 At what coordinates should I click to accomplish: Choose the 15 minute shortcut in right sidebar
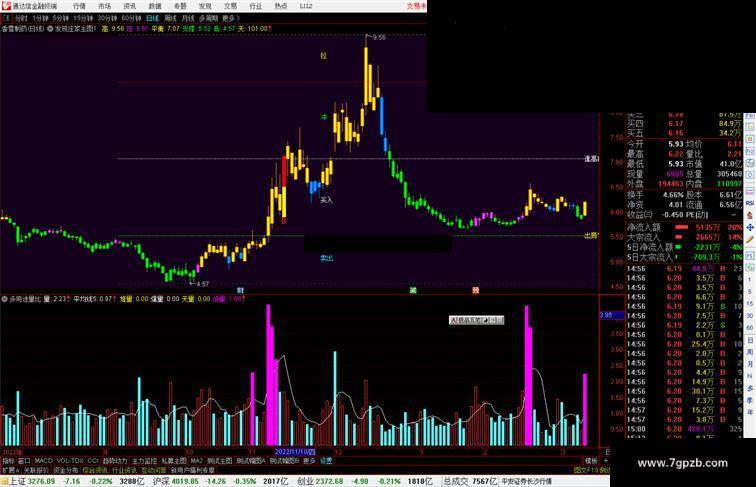point(750,304)
